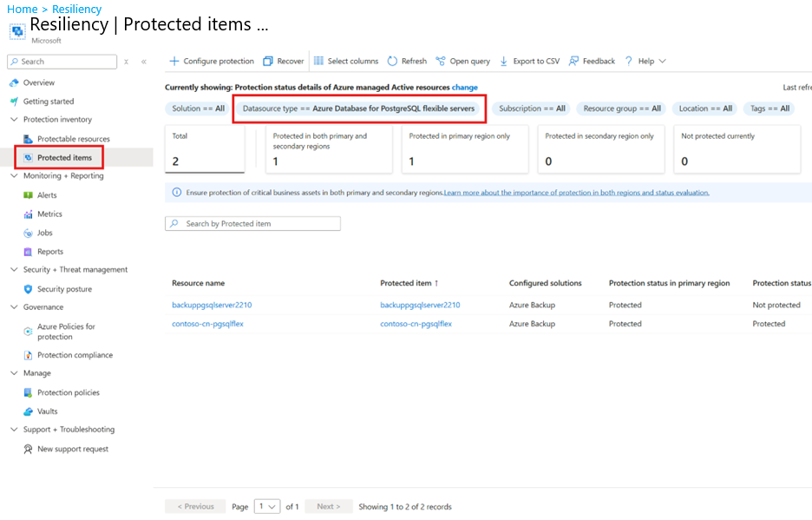The width and height of the screenshot is (812, 520).
Task: Collapse the Monitoring + Reporting section
Action: pos(14,176)
